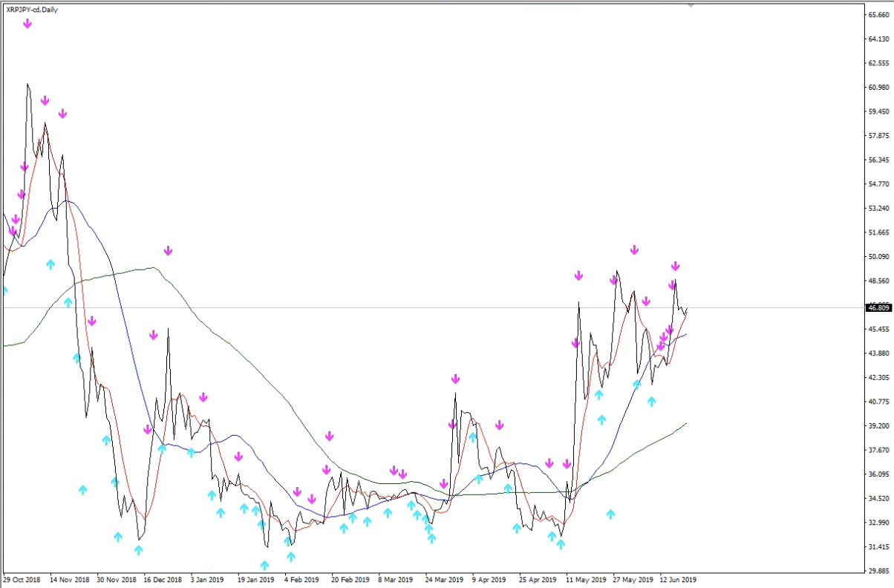The image size is (894, 588).
Task: Click the 40.775 price axis label
Action: [x=878, y=402]
